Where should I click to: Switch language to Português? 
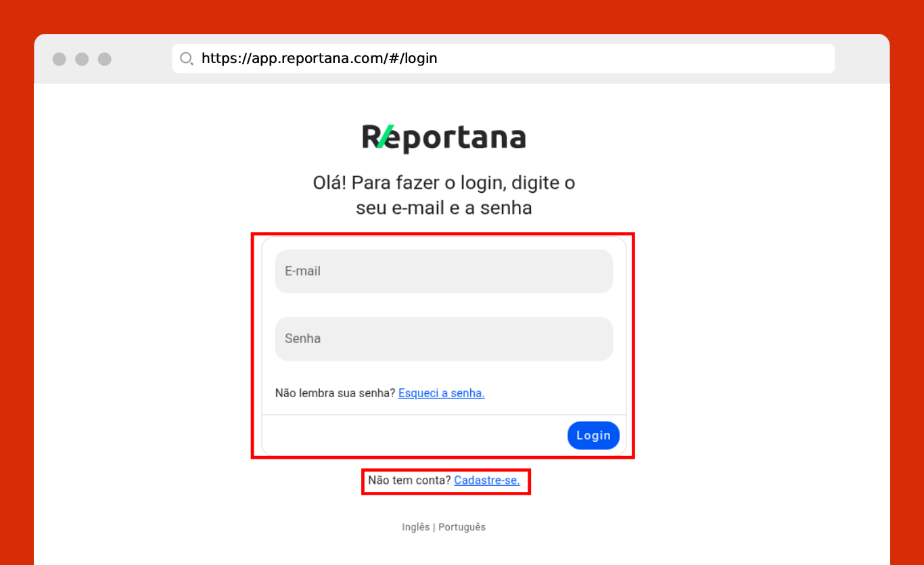[462, 527]
